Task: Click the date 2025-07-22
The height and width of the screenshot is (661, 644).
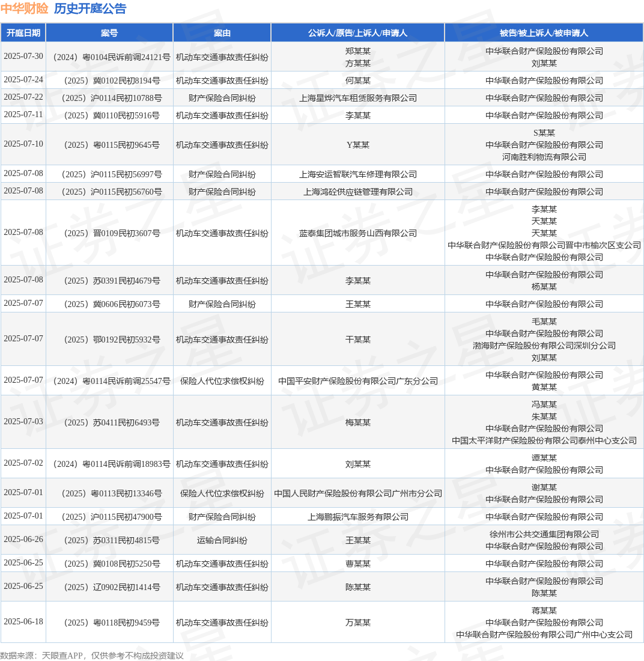Action: 23,97
